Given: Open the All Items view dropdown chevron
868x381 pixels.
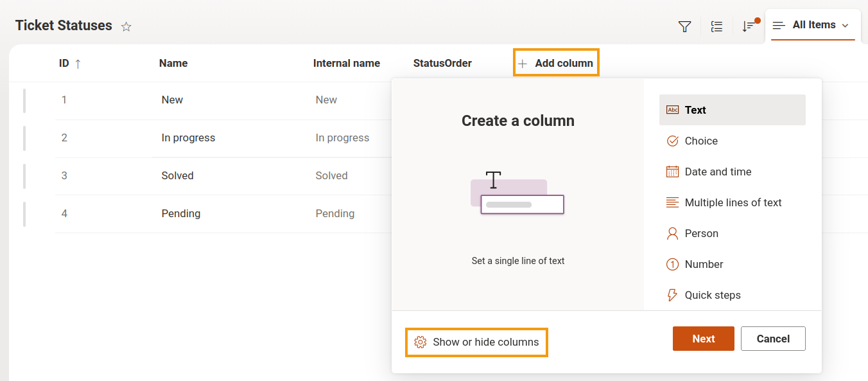Looking at the screenshot, I should [x=845, y=26].
